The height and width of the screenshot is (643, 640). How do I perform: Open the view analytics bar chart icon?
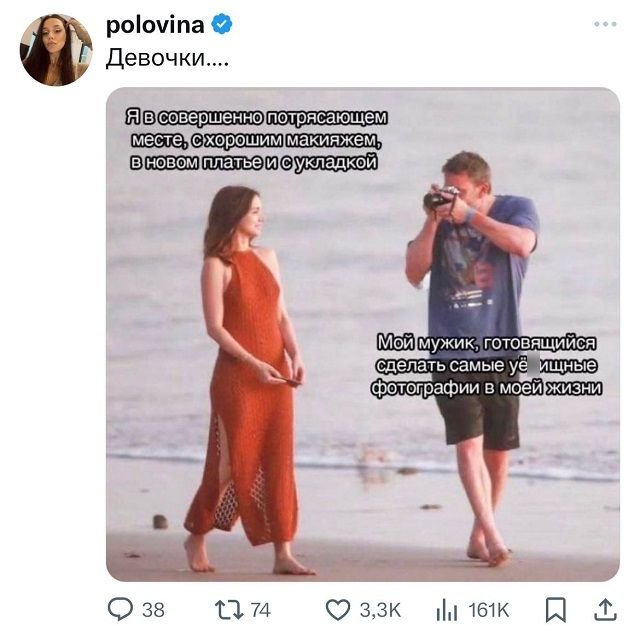(446, 608)
